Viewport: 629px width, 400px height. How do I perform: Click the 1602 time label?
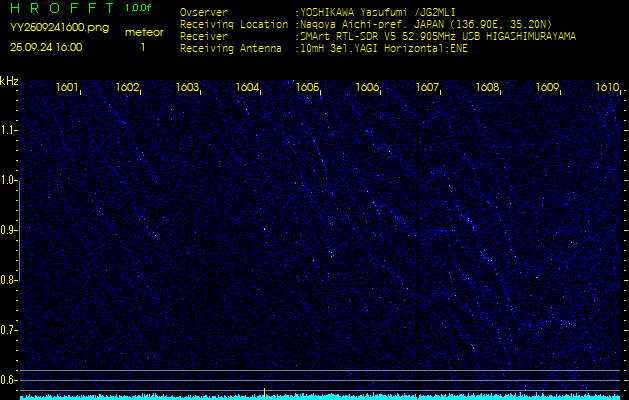click(127, 87)
